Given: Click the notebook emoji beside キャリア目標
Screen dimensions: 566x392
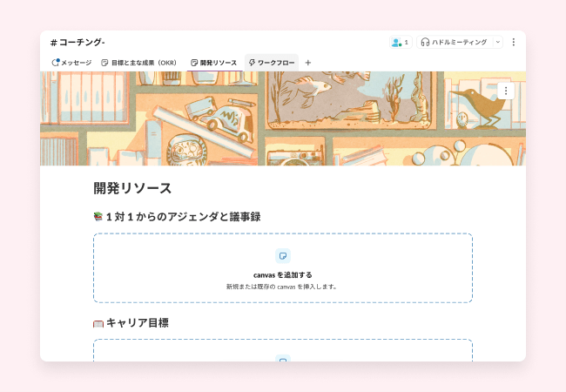Looking at the screenshot, I should click(98, 323).
